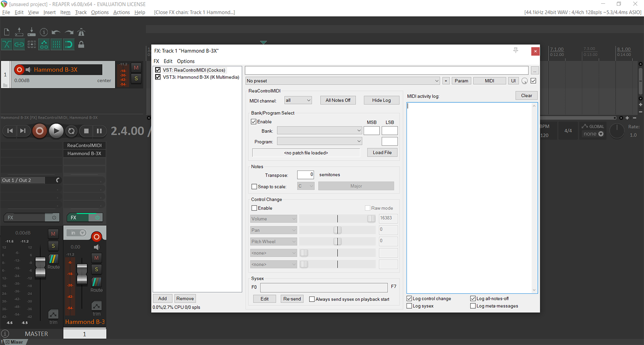Image resolution: width=644 pixels, height=345 pixels.
Task: Open the Actions menu
Action: [x=121, y=12]
